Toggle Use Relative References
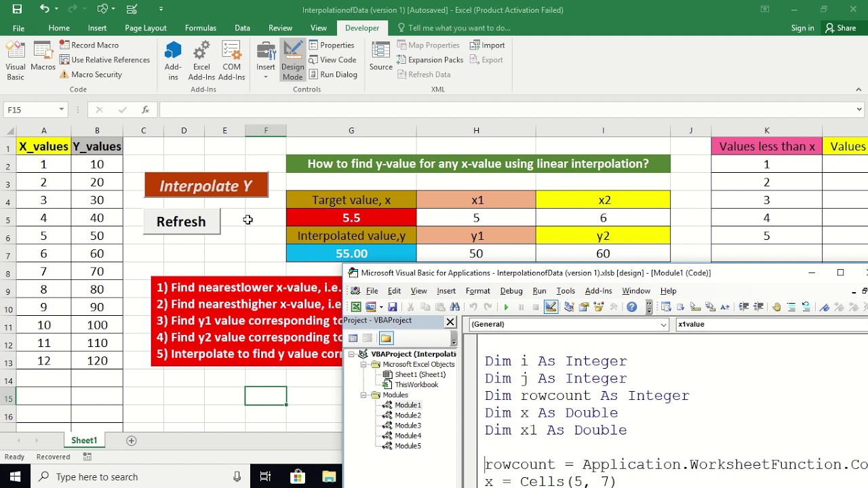This screenshot has width=868, height=488. click(105, 60)
